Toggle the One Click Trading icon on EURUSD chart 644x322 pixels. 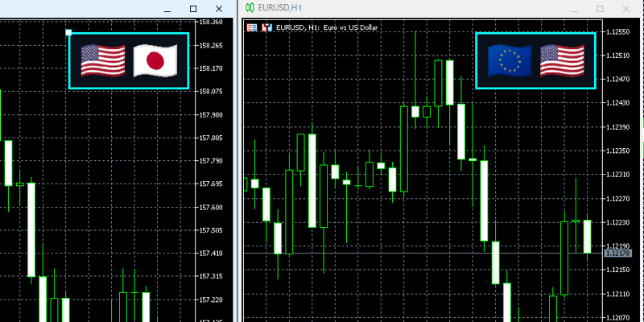tap(267, 27)
